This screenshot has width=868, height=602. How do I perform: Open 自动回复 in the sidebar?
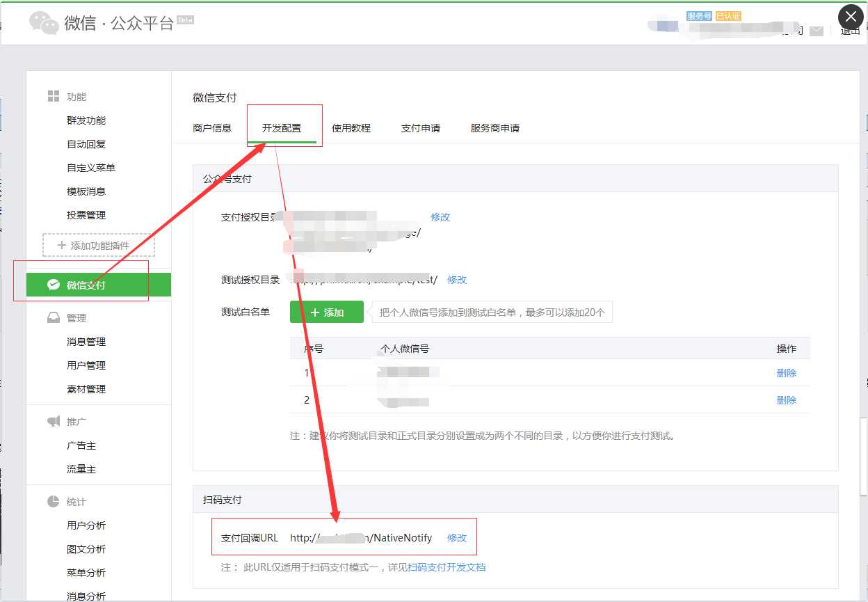pos(86,144)
